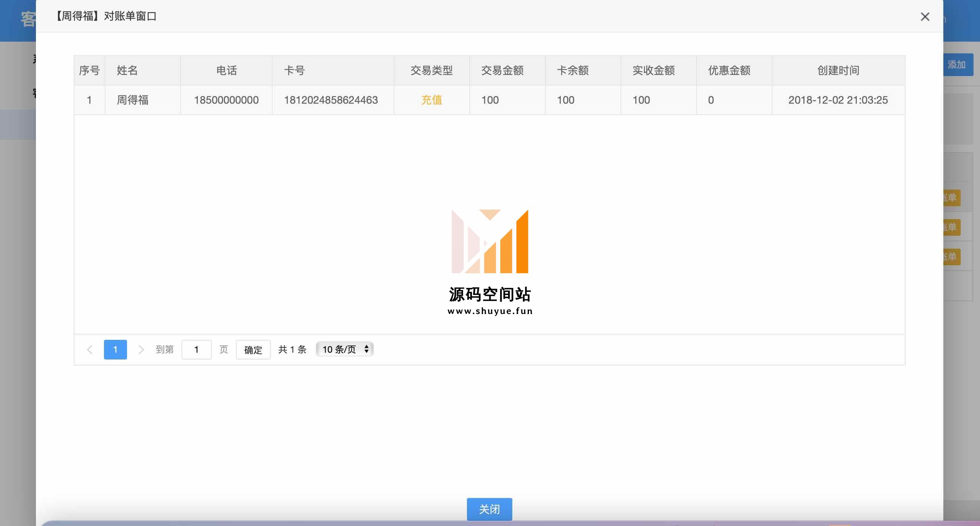Open the 10 条/页 page size dropdown
Image resolution: width=980 pixels, height=526 pixels.
coord(345,349)
